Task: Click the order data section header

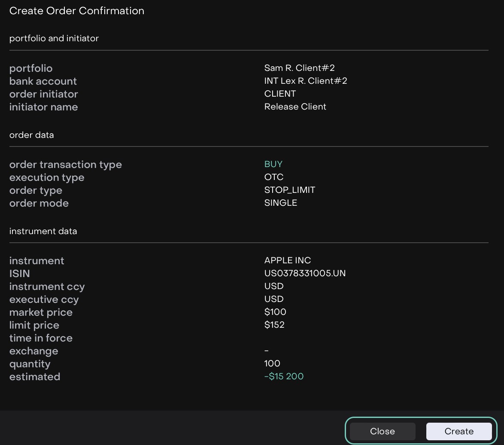Action: (x=32, y=135)
